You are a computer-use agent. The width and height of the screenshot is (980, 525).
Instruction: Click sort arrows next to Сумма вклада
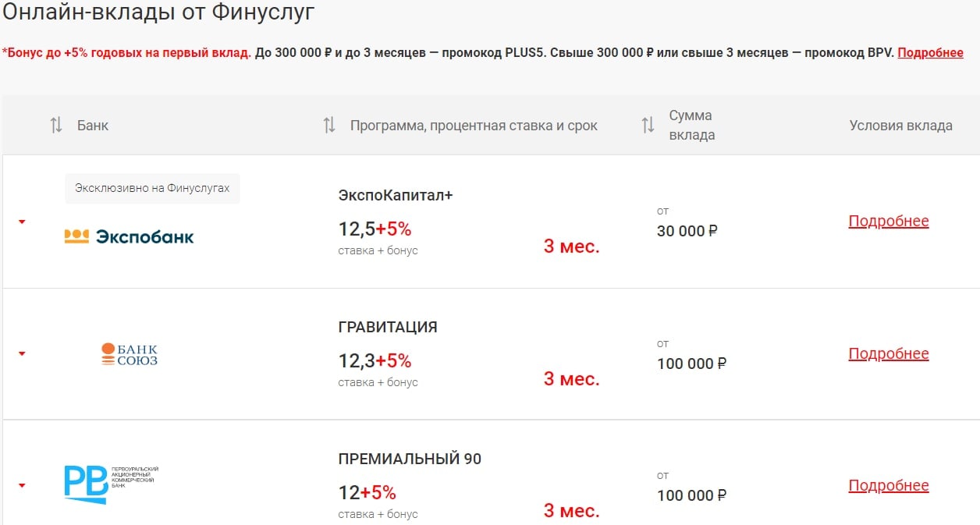648,126
